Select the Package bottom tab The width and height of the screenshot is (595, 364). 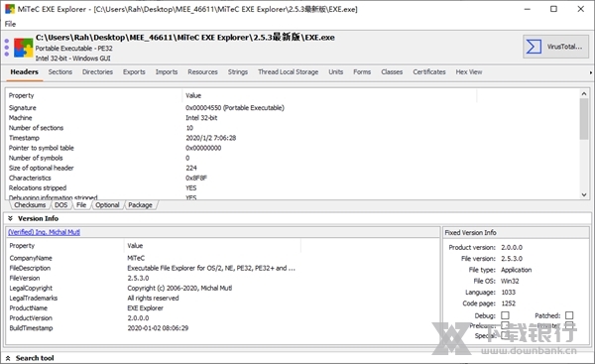140,205
